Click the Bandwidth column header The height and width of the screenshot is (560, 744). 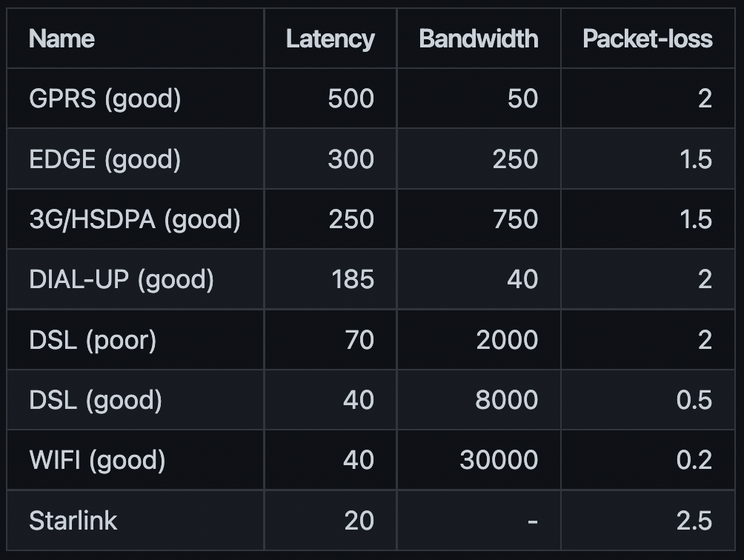pyautogui.click(x=479, y=39)
